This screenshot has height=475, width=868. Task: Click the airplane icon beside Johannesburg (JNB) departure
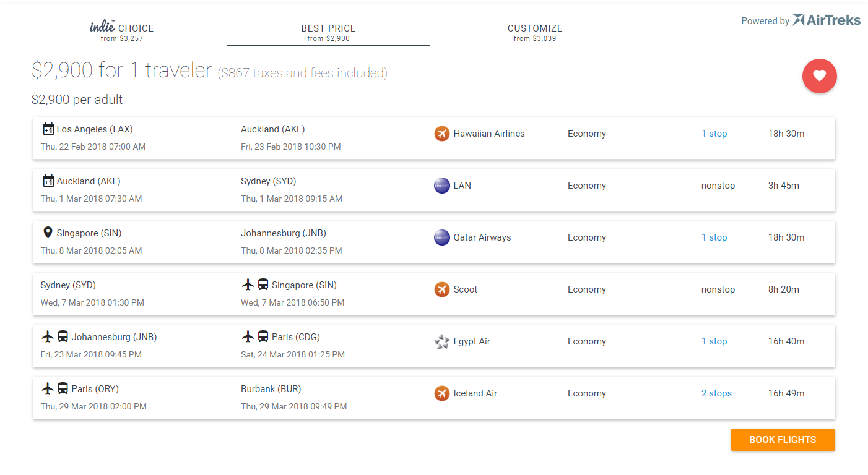click(x=48, y=337)
